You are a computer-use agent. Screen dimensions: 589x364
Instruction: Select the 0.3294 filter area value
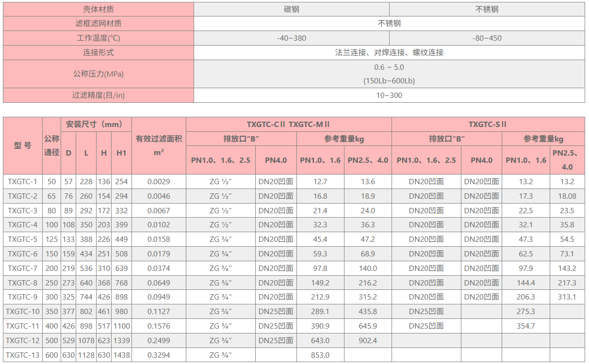[159, 355]
